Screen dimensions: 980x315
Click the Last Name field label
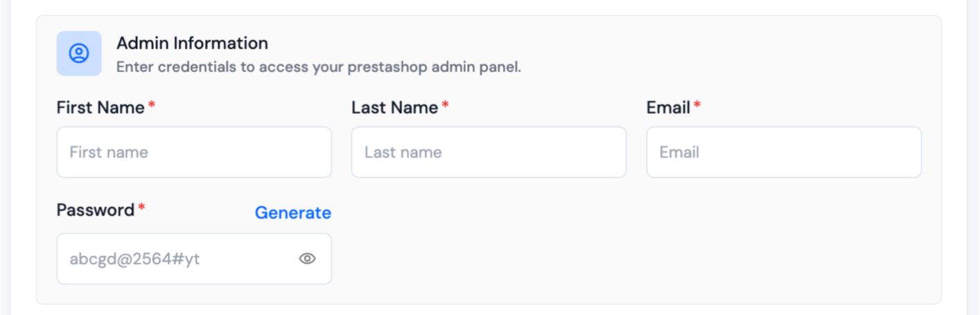click(394, 108)
